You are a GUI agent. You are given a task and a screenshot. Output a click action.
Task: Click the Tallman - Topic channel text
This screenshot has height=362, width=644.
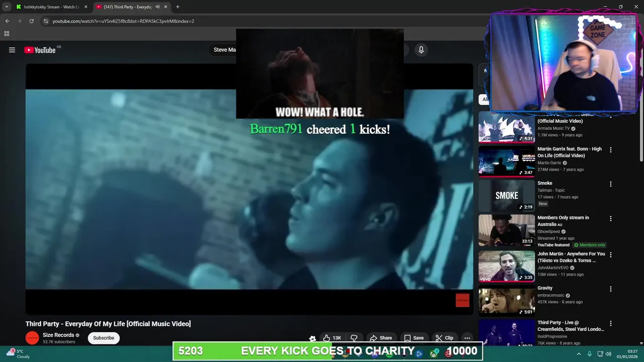pos(551,191)
